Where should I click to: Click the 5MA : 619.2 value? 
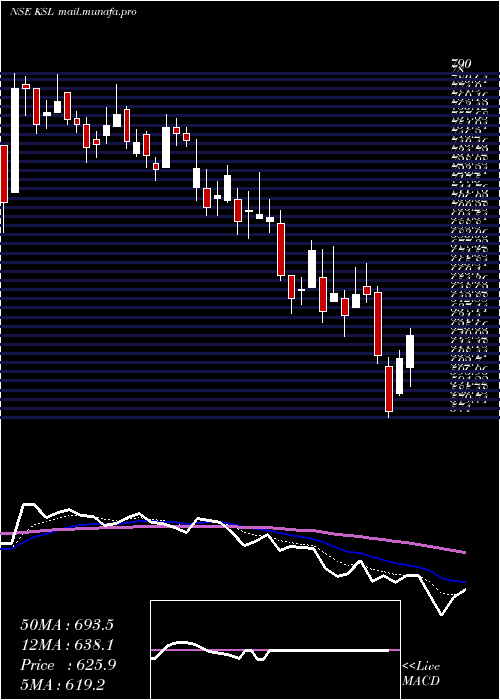(62, 685)
